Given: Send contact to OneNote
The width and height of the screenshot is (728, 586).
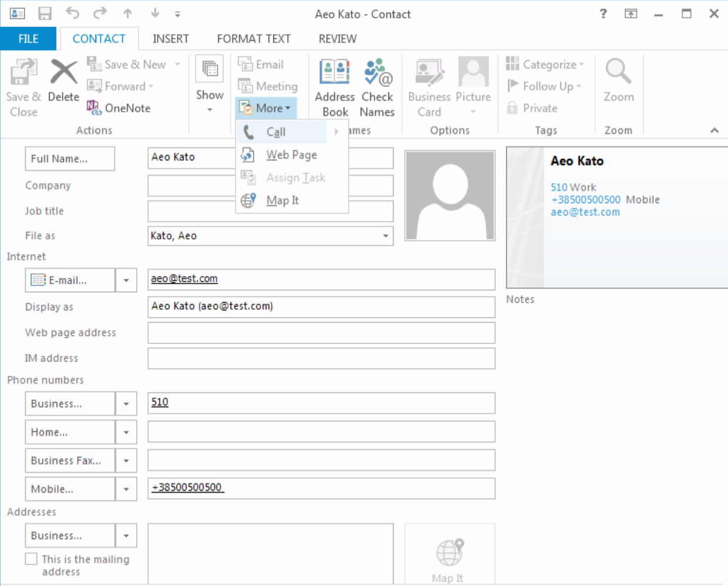Looking at the screenshot, I should (119, 108).
